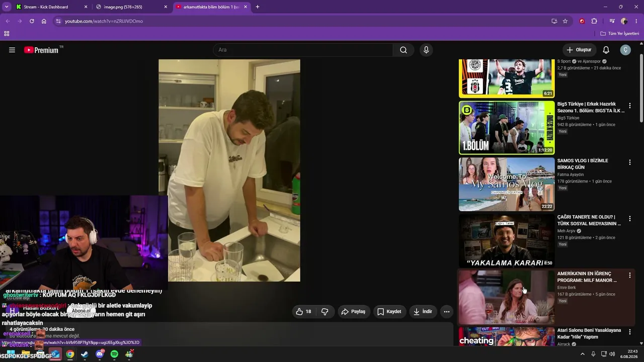
Task: Open options for SAMOS VLOG video
Action: pos(629,162)
